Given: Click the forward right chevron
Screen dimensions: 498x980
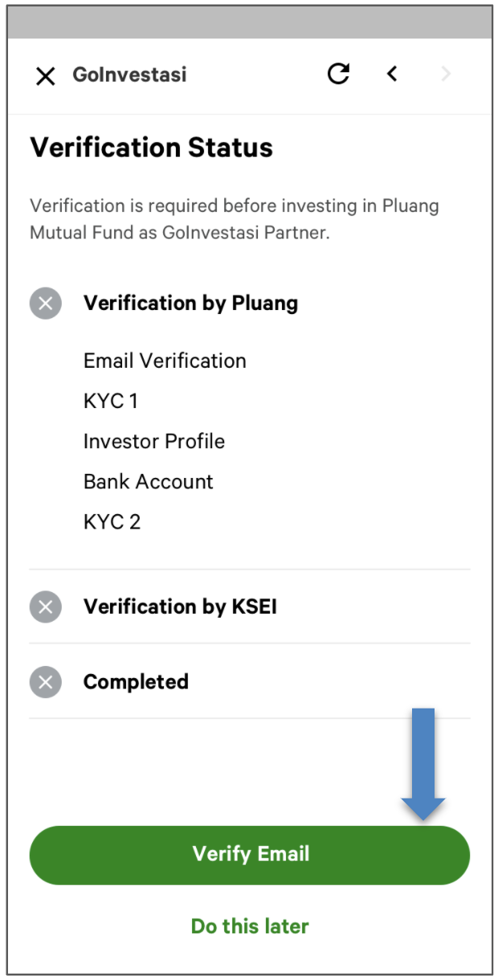Looking at the screenshot, I should (x=446, y=75).
